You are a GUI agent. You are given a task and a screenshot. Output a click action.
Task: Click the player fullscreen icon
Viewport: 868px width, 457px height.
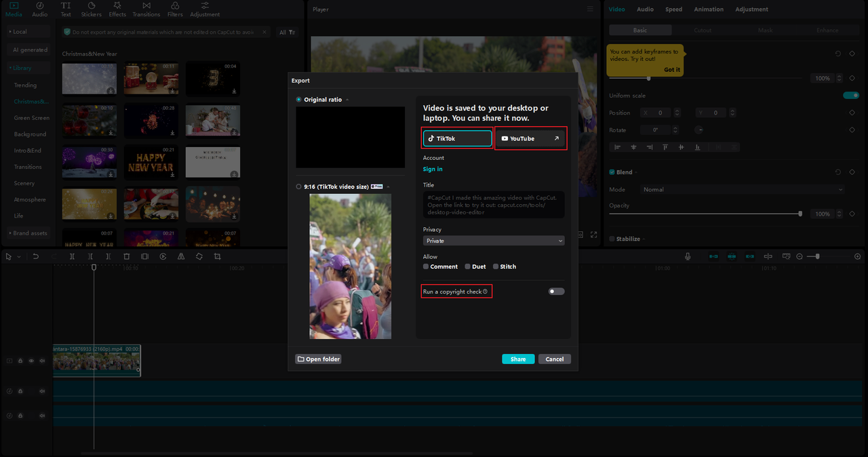[x=594, y=235]
